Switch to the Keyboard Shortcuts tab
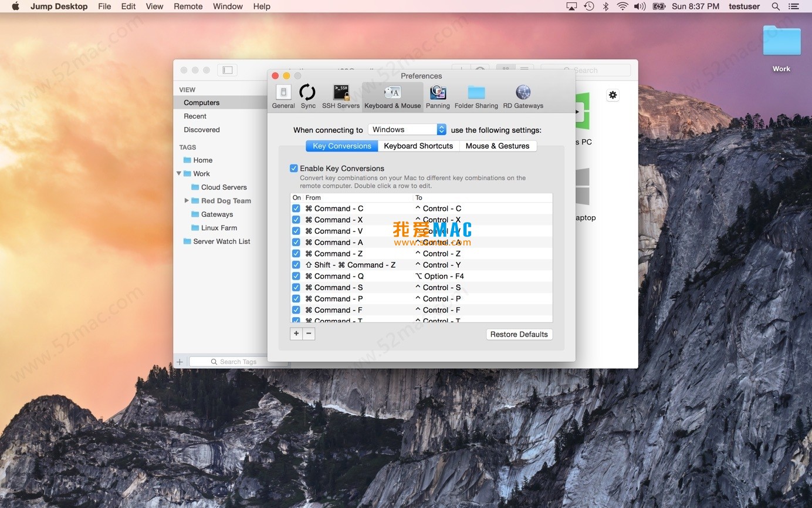The width and height of the screenshot is (812, 508). (418, 146)
